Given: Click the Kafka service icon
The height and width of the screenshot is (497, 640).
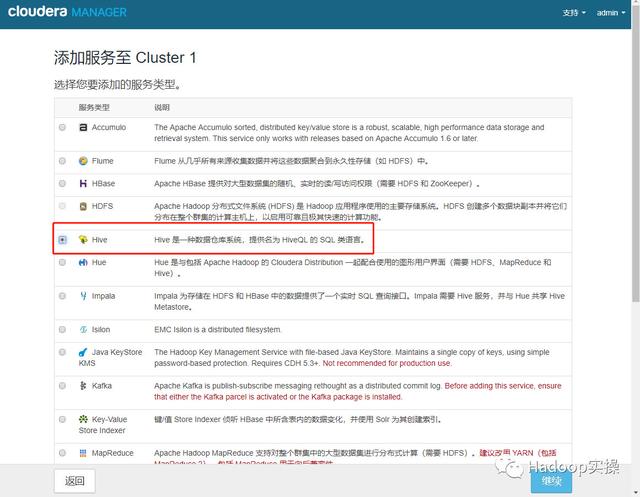Looking at the screenshot, I should tap(83, 386).
